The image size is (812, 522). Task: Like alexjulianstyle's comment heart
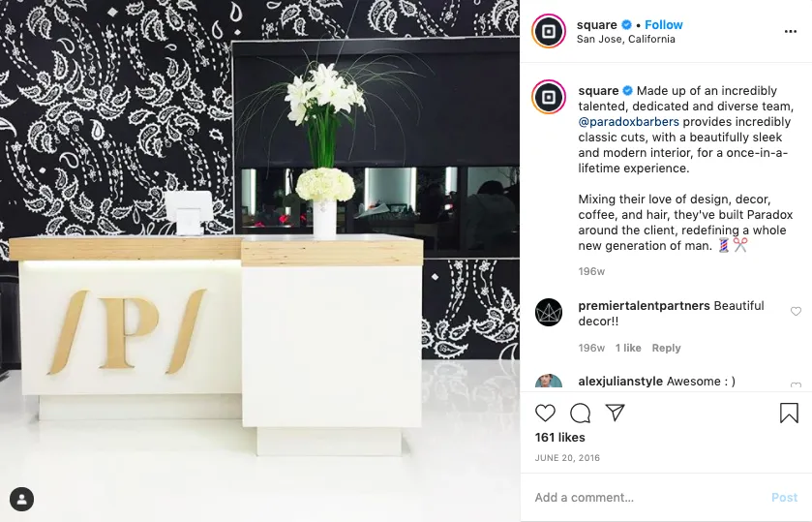point(796,385)
